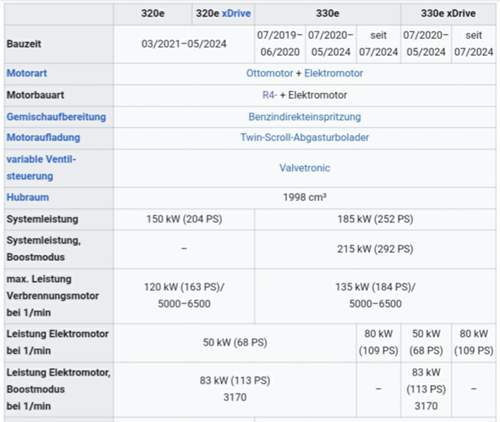Click the Systemleistung row header

pyautogui.click(x=42, y=219)
